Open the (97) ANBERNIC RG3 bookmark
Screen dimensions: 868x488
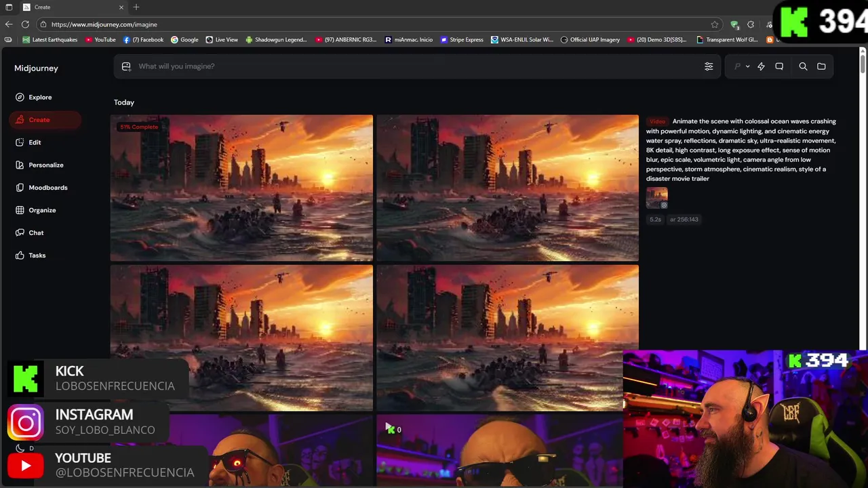[346, 40]
